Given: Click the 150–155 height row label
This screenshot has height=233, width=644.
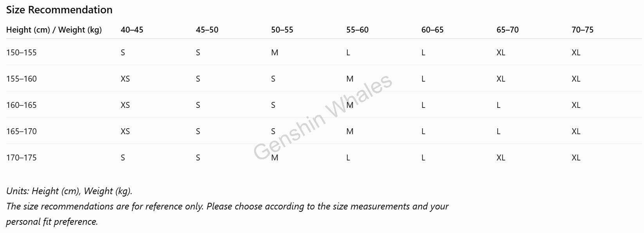Looking at the screenshot, I should point(22,53).
